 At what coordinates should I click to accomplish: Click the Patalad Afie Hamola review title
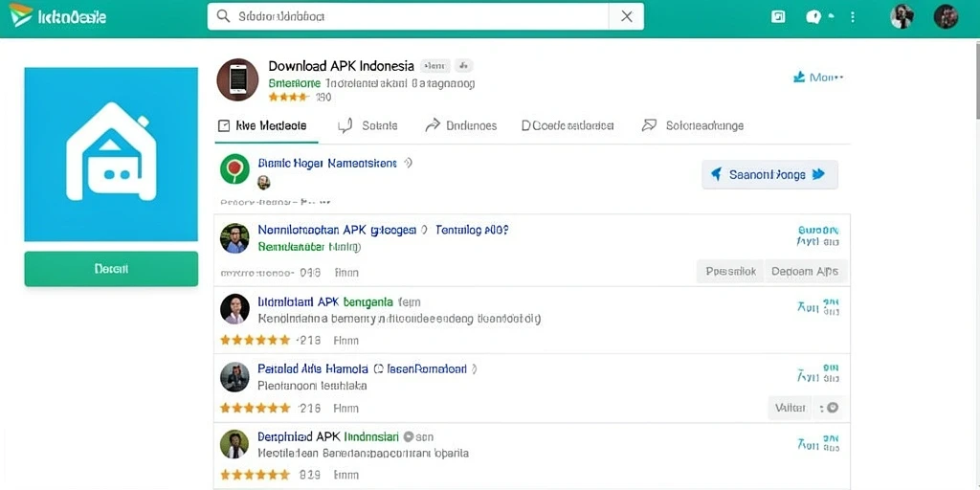[x=313, y=368]
